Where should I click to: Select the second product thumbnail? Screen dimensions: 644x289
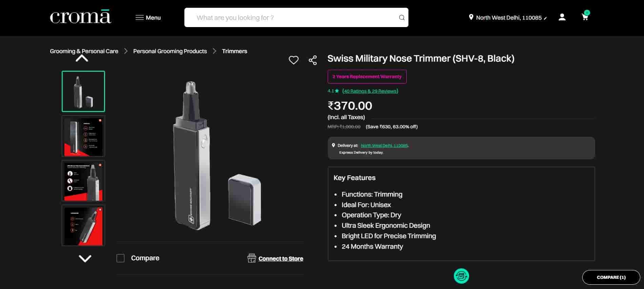(83, 136)
